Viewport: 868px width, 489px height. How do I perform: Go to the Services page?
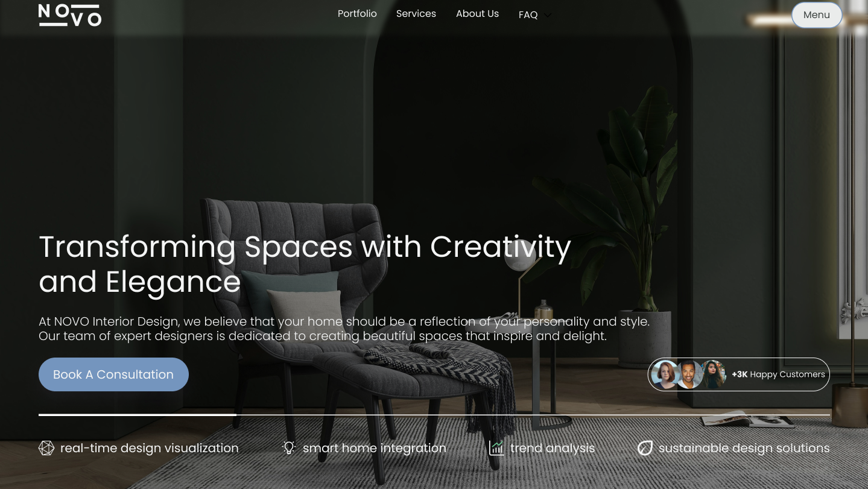coord(416,14)
